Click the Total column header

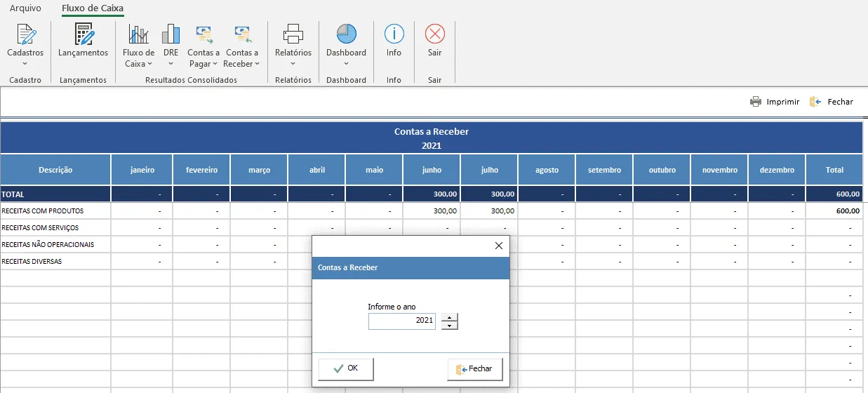pos(834,170)
